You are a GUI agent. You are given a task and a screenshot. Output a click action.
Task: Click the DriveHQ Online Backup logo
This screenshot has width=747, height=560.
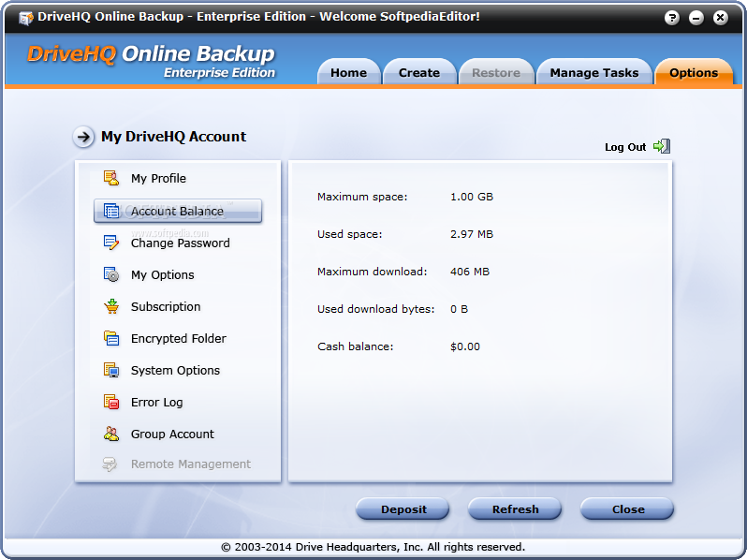(x=151, y=61)
